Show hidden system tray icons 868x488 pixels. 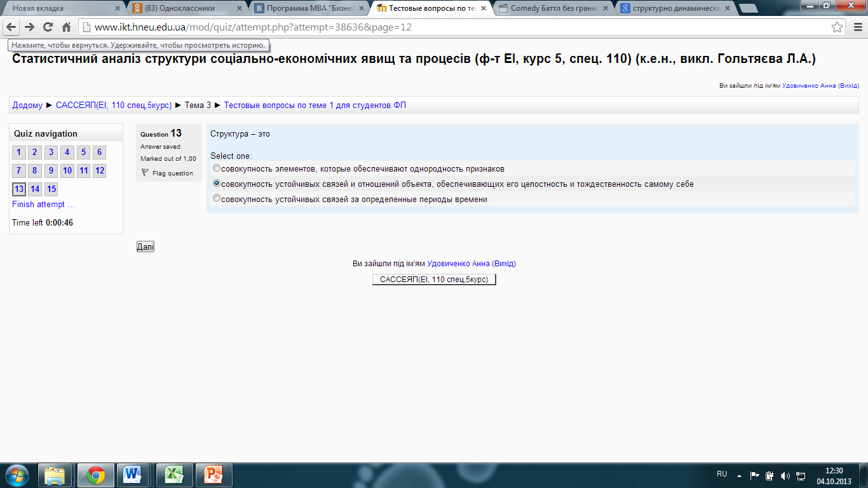(739, 475)
